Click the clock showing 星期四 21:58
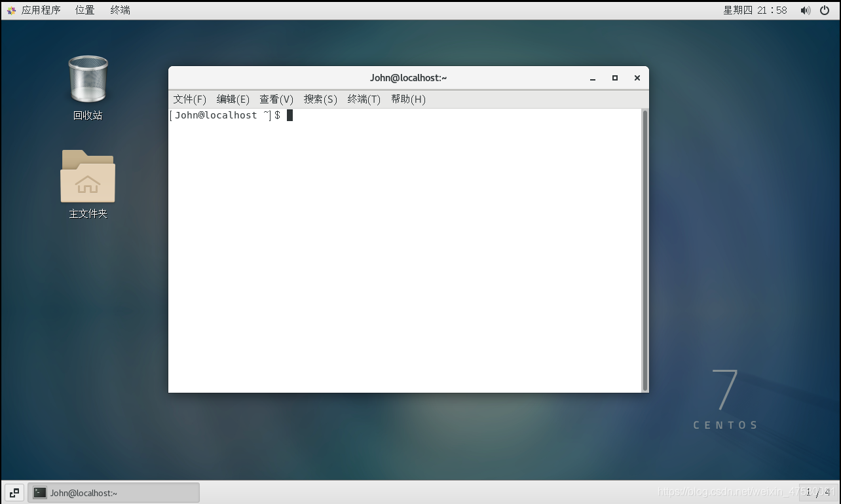 [755, 10]
